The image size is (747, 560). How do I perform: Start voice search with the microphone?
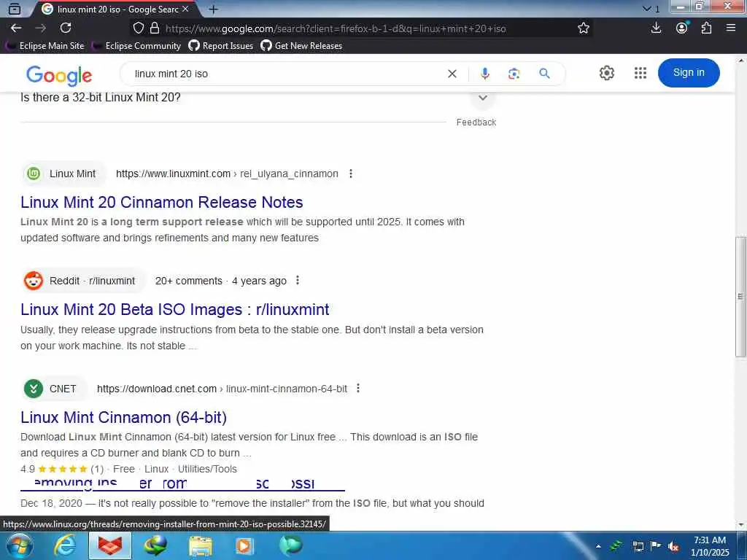(485, 74)
